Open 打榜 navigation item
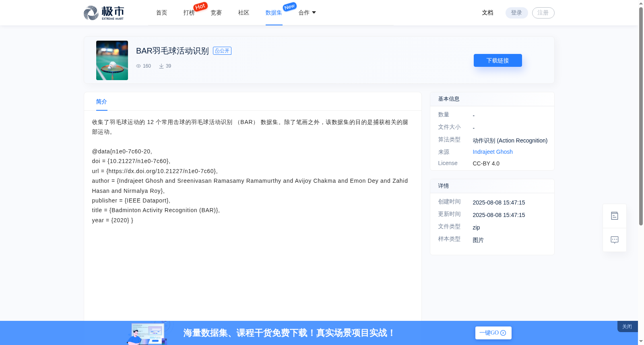Viewport: 644px width, 345px height. [x=189, y=12]
